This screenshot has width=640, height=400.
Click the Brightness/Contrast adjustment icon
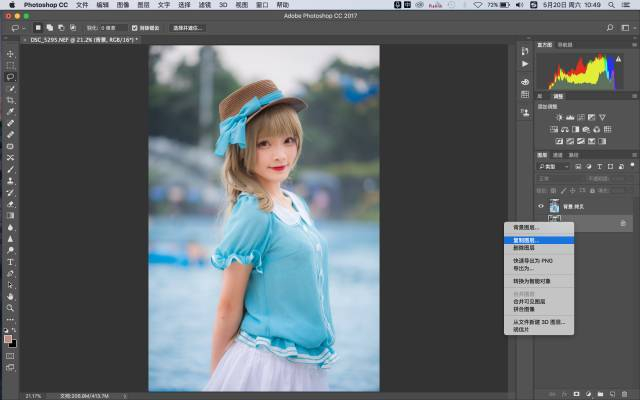click(557, 117)
